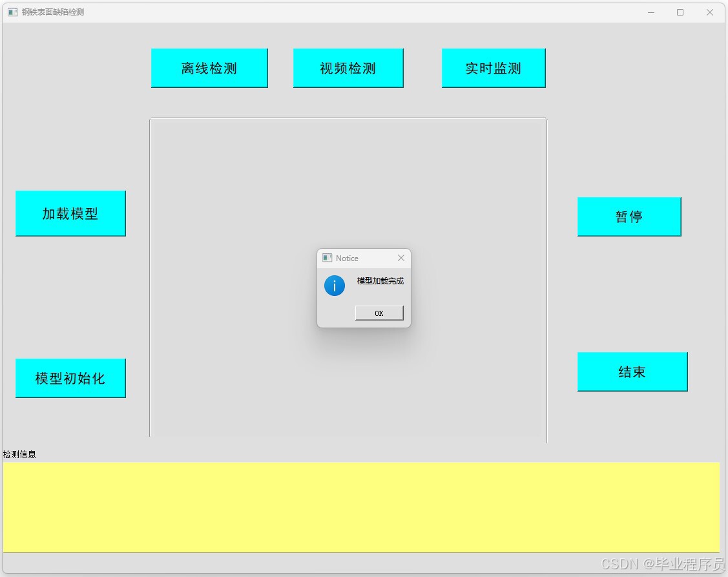Click the 模型加载完成 message text
Viewport: 728px width, 577px height.
(x=380, y=281)
